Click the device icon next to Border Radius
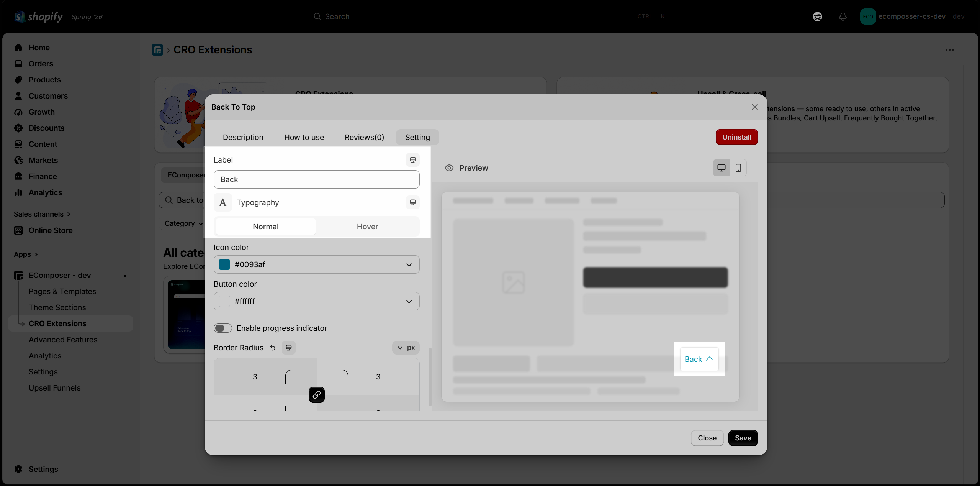 point(289,348)
